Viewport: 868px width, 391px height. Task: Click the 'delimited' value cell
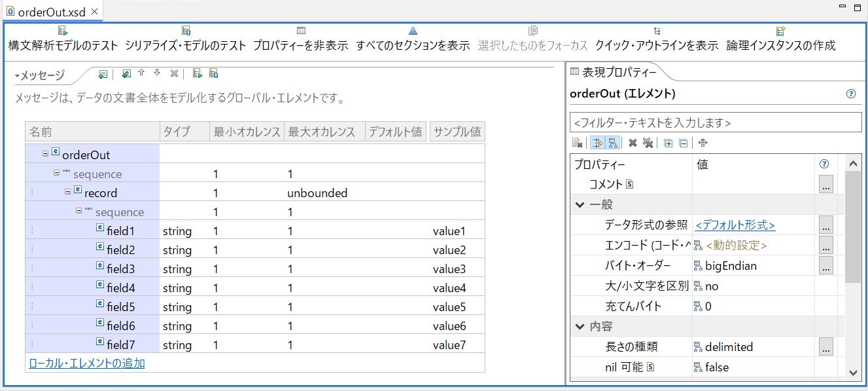point(754,347)
